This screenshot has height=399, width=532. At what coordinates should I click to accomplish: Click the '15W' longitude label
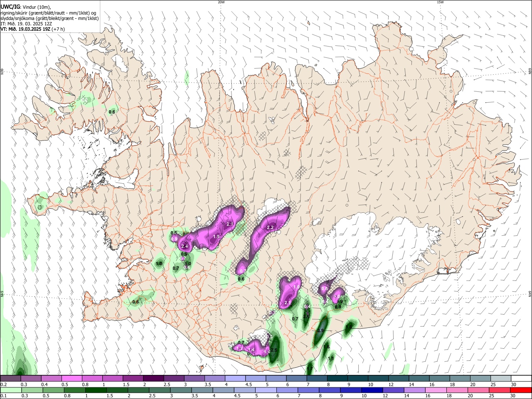440,2
